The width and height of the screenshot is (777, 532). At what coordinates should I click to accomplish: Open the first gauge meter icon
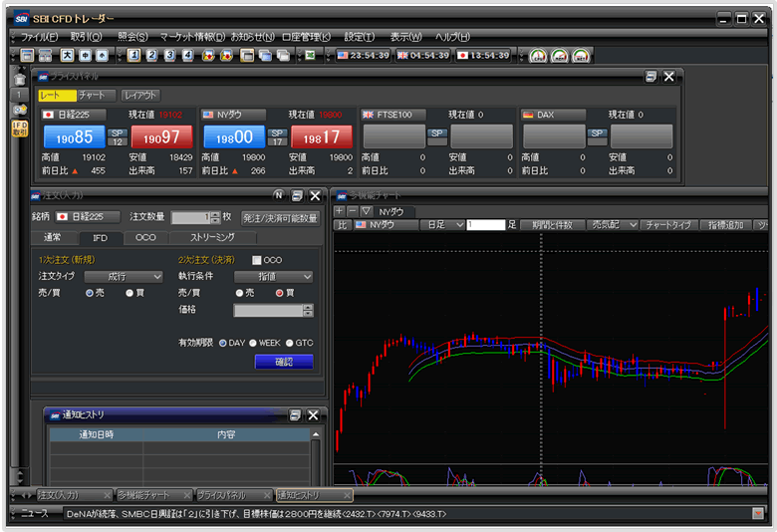pyautogui.click(x=538, y=56)
